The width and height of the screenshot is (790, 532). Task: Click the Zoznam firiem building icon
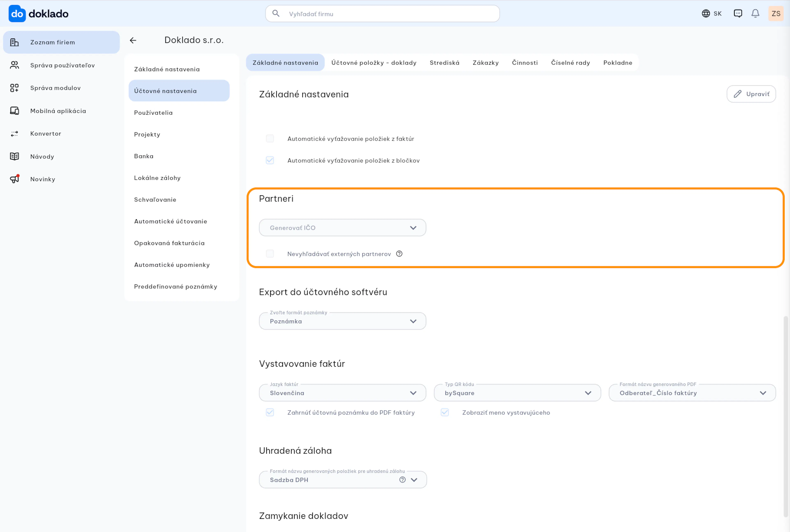[14, 42]
